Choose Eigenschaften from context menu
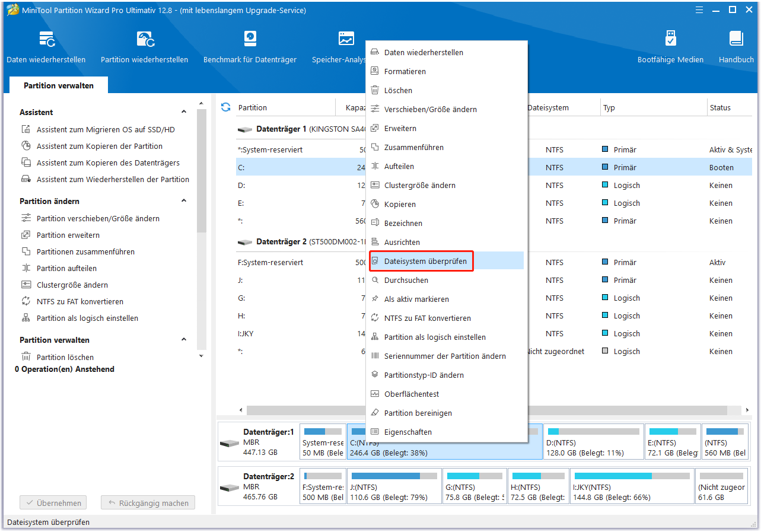 click(446, 432)
